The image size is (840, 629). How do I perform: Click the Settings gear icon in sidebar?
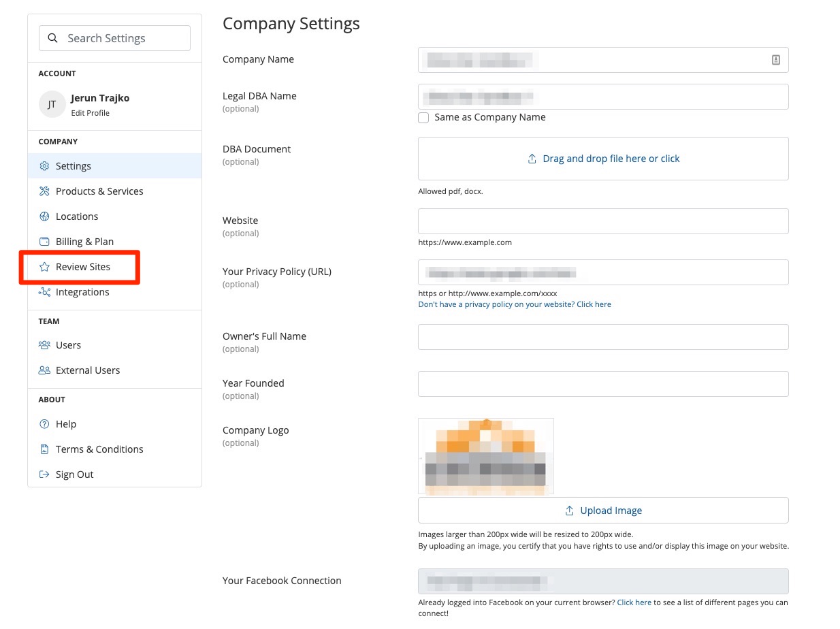point(44,166)
